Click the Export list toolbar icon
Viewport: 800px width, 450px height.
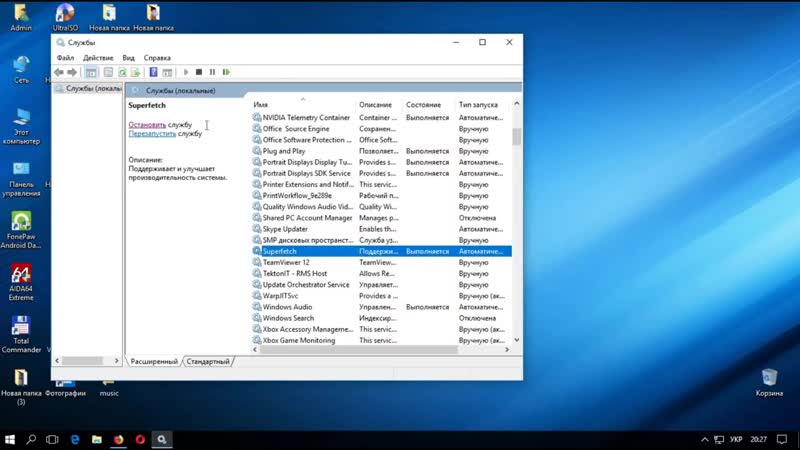pyautogui.click(x=136, y=72)
